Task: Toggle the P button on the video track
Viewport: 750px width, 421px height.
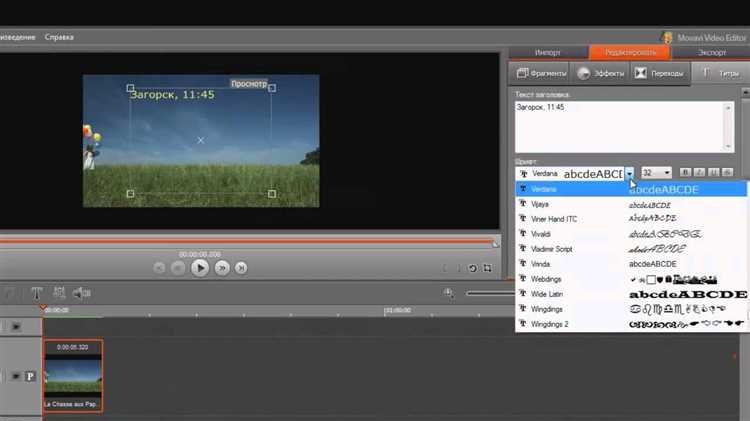Action: pos(30,377)
